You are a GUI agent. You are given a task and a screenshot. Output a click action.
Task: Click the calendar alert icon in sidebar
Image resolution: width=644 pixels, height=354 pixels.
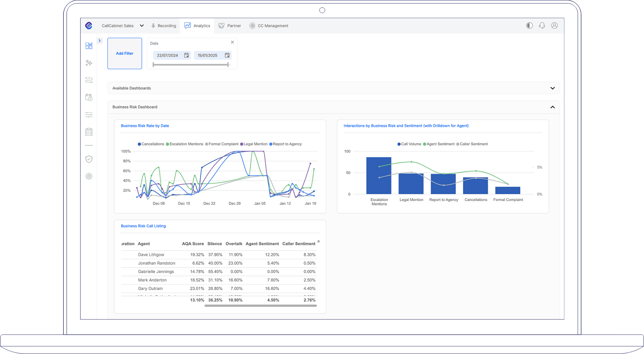(x=89, y=97)
